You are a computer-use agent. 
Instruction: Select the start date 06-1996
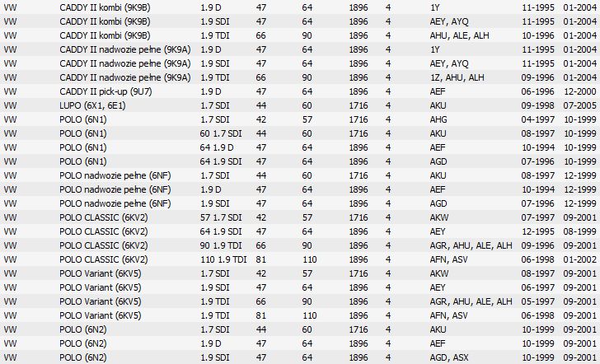pos(537,91)
